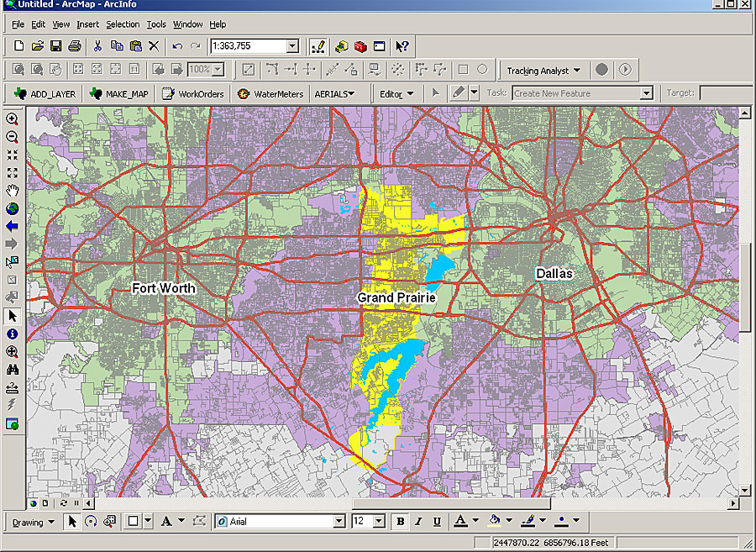Paste from clipboard icon
The image size is (756, 552).
point(136,46)
